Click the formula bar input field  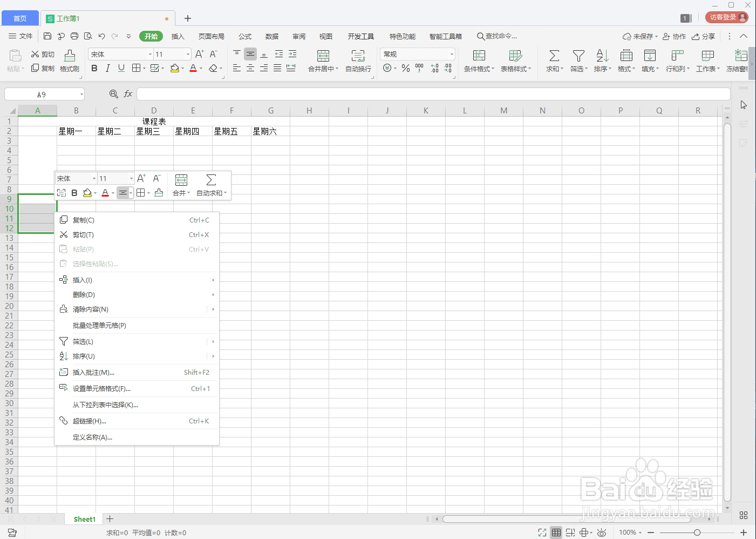[x=433, y=94]
